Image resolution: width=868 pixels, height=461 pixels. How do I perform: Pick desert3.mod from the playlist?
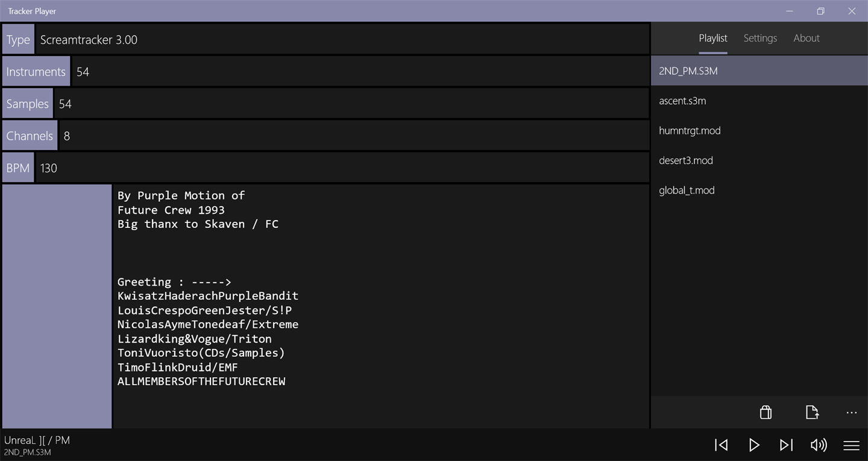(686, 160)
